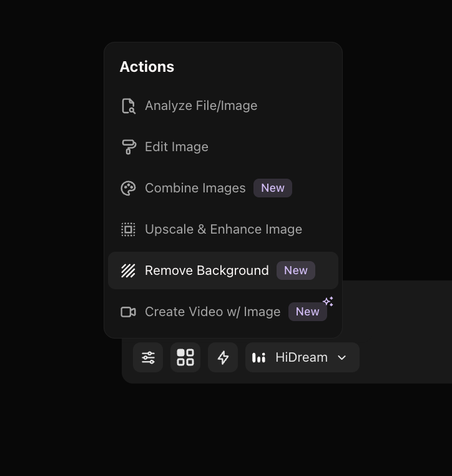The width and height of the screenshot is (452, 476).
Task: Open the HiDream model dropdown
Action: [x=302, y=357]
